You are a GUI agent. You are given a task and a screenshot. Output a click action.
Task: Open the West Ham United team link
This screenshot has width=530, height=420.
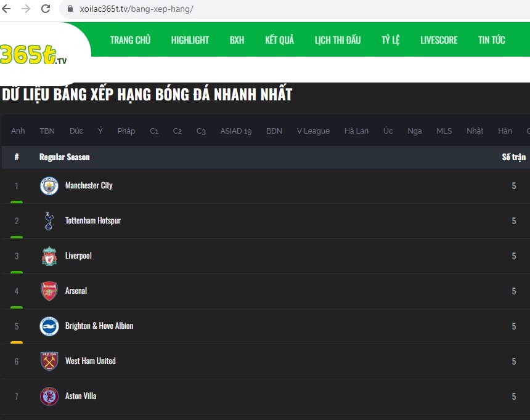point(90,361)
